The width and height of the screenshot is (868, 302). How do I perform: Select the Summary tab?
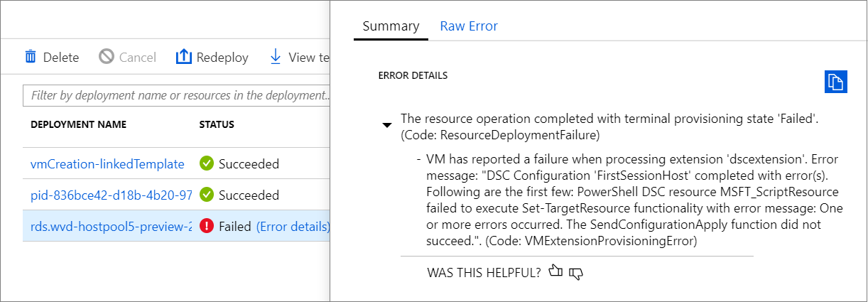click(x=391, y=26)
